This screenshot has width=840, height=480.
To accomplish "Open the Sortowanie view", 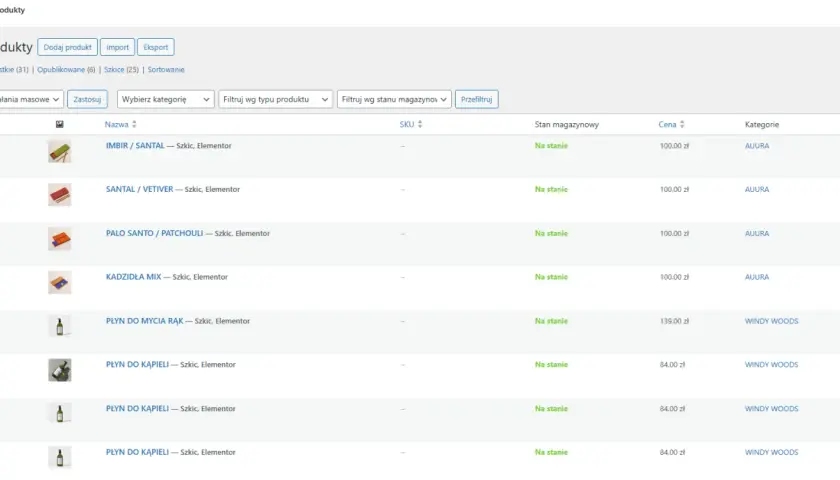I will coord(166,70).
